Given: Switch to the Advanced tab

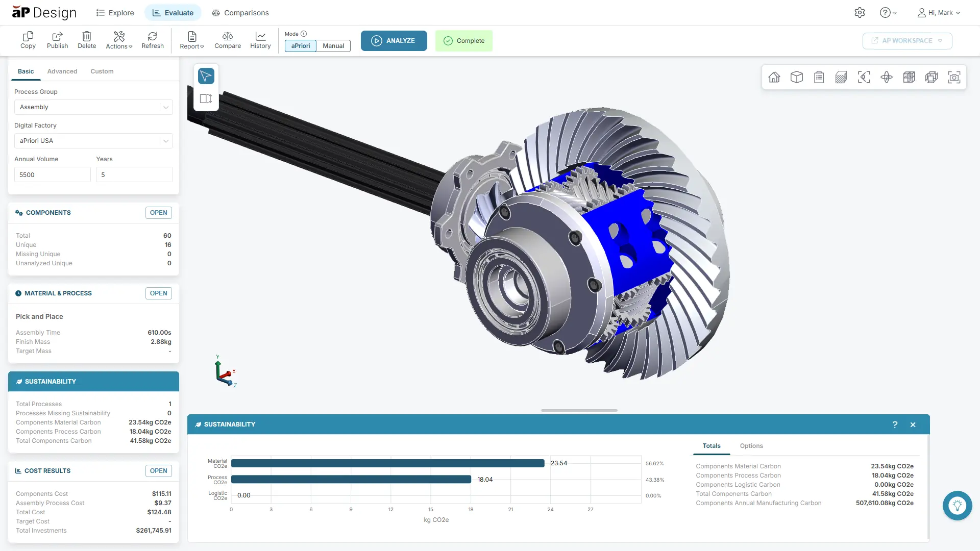Looking at the screenshot, I should click(x=62, y=71).
